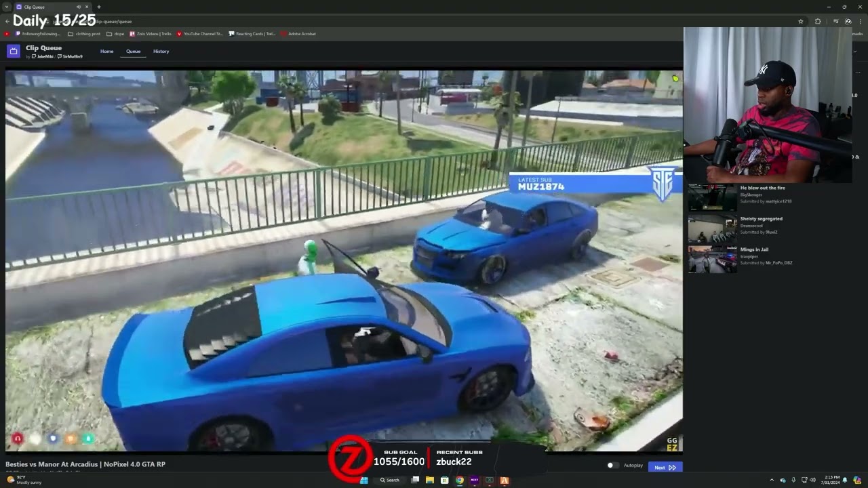Open the orange app icon on the taskbar
This screenshot has width=868, height=488.
point(505,480)
